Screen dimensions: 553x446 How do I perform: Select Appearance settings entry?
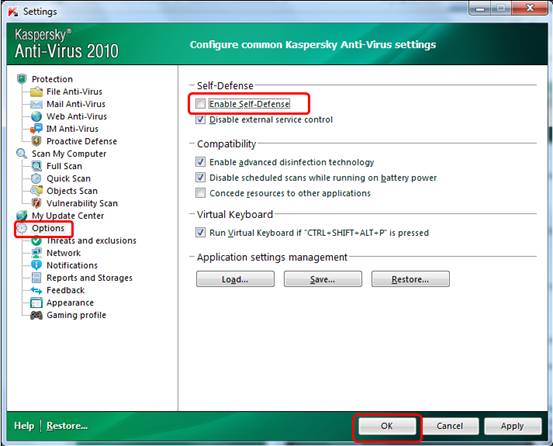(x=70, y=303)
